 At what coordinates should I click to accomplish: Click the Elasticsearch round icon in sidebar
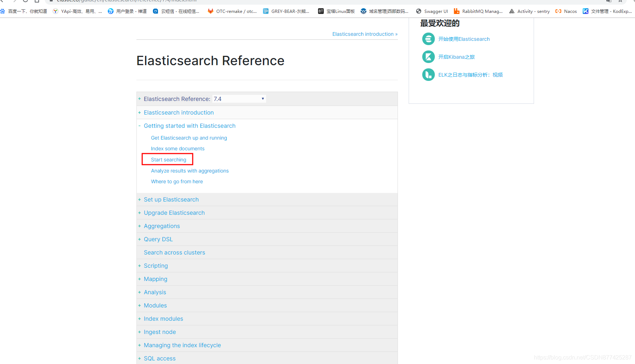428,39
